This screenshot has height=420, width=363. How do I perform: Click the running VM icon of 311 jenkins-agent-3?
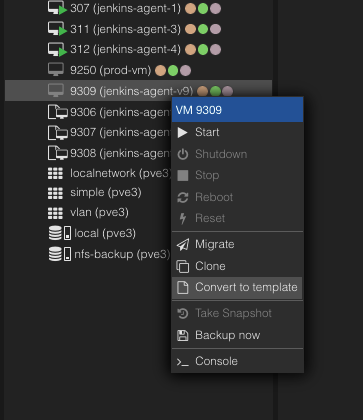tap(57, 29)
